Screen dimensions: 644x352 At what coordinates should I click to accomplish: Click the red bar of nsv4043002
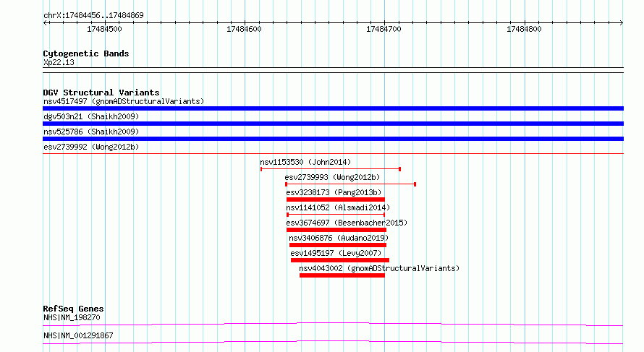[342, 275]
